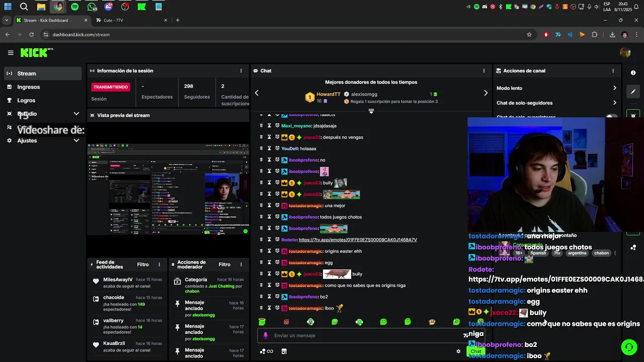The image size is (644, 362).
Task: Open Rodete's 7tv.app emote link
Action: pos(358,240)
